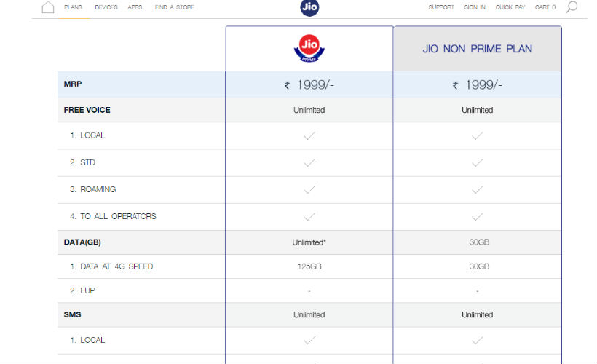Click the '2. FUP' row label

click(x=82, y=291)
